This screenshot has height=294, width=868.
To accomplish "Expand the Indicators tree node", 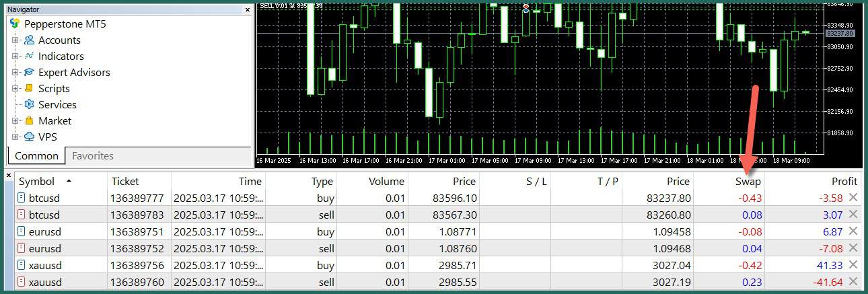I will tap(15, 57).
